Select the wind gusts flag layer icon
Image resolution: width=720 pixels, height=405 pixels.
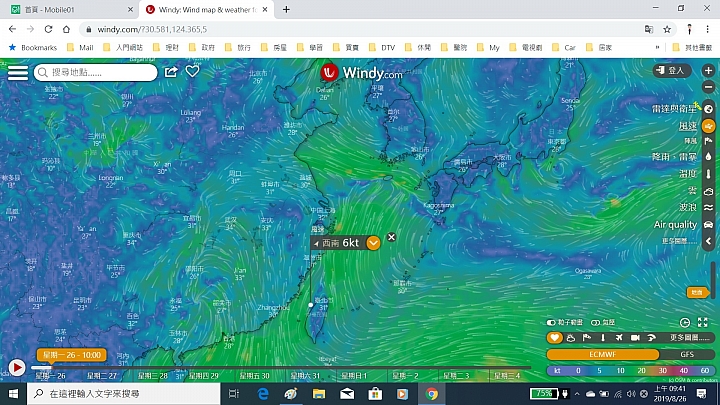709,141
